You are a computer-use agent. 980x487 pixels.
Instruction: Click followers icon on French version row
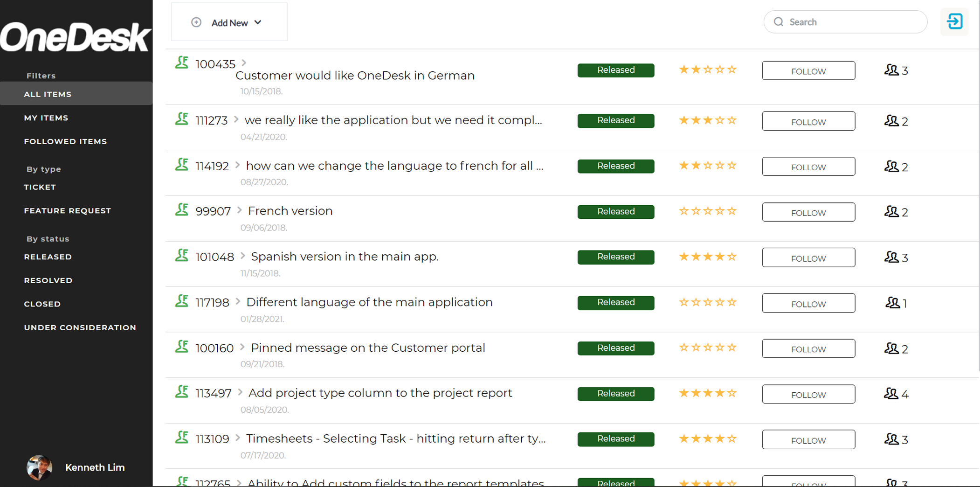[891, 211]
